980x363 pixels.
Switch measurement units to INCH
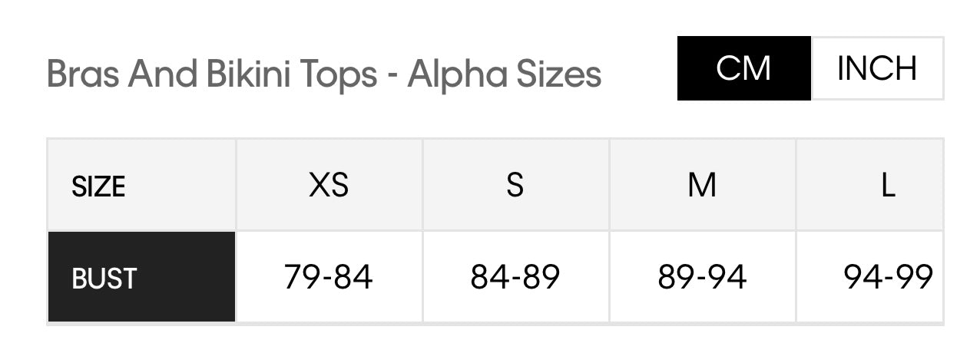tap(876, 68)
